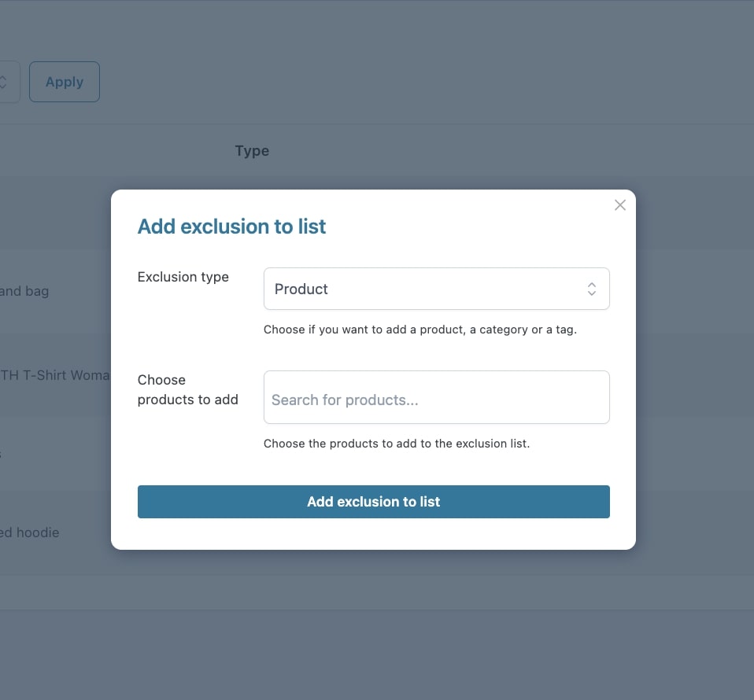Click the Choose products to add label
Image resolution: width=754 pixels, height=700 pixels.
[x=187, y=390]
